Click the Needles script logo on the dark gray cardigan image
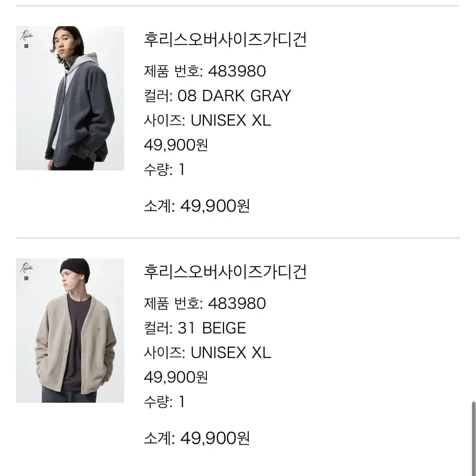Image resolution: width=476 pixels, height=476 pixels. [x=27, y=36]
